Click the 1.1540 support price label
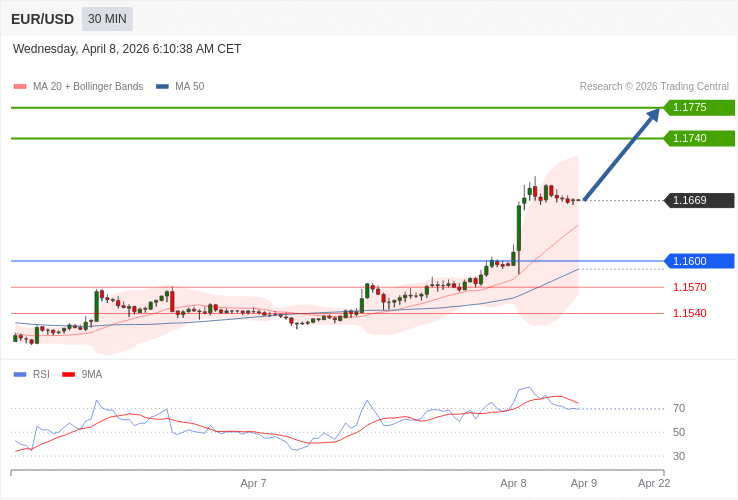 (x=690, y=314)
